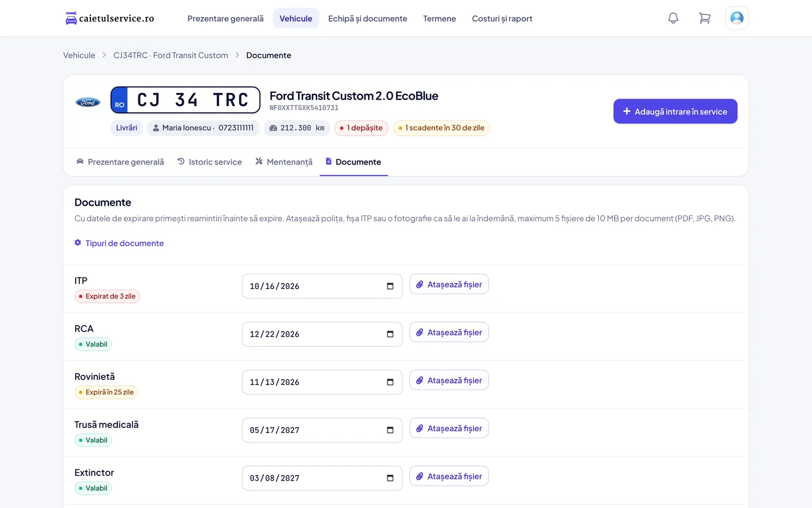Click the Expiră în 25 zile status
Screen dimensions: 812x508
pyautogui.click(x=106, y=392)
